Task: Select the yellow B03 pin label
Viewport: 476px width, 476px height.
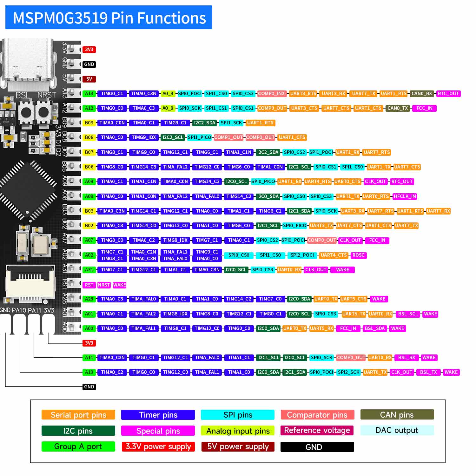Action: [89, 211]
